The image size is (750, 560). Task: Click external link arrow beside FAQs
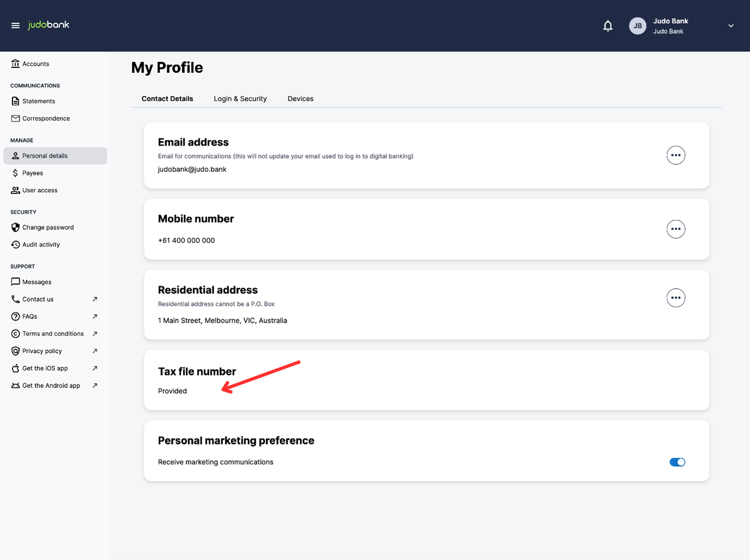[95, 316]
